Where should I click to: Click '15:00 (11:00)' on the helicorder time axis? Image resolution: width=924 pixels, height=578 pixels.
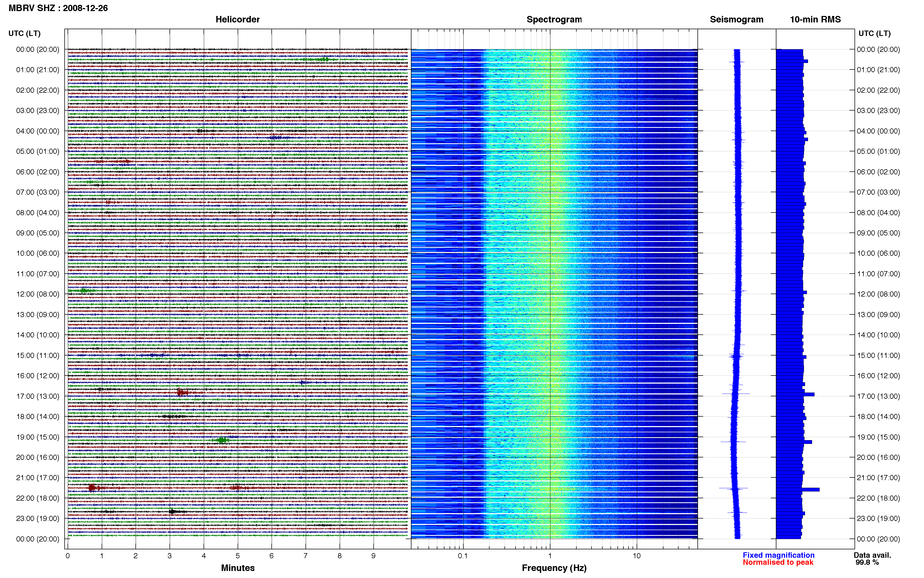38,355
